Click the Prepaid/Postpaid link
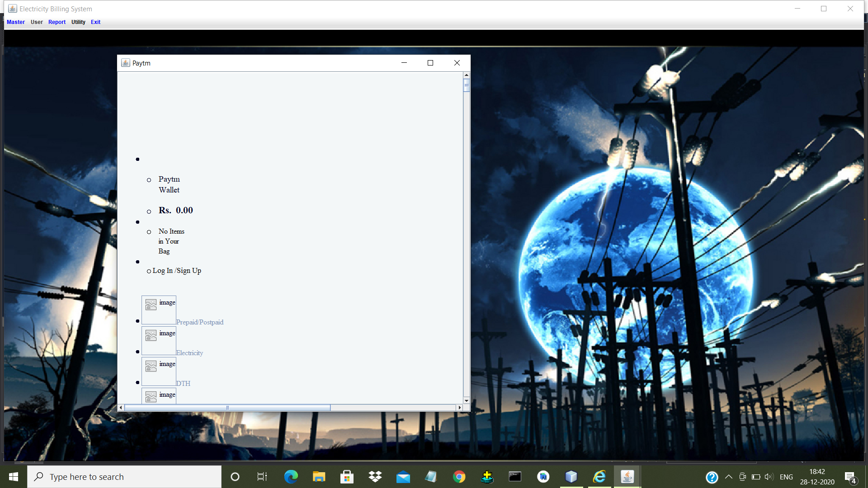Screen dimensions: 868x488 click(200, 322)
